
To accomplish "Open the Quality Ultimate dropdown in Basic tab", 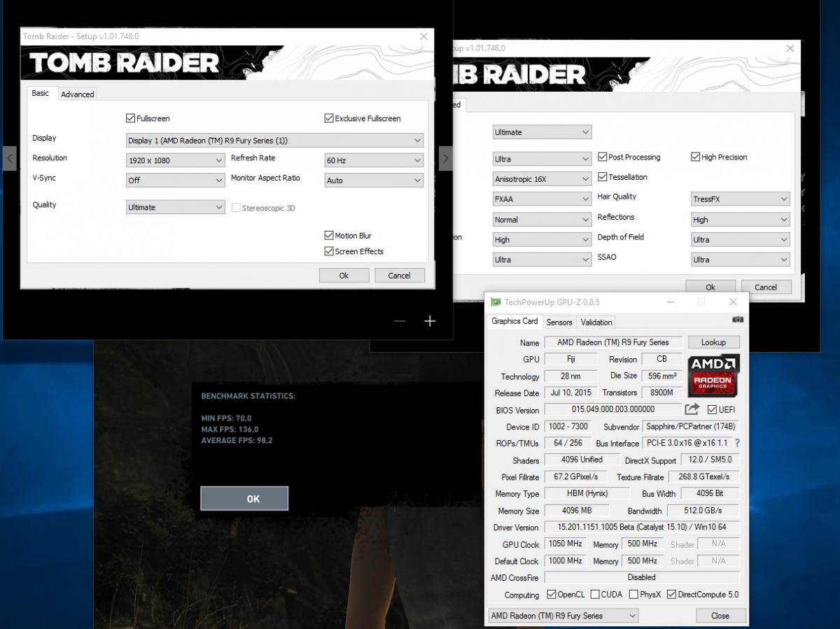I will pos(175,207).
